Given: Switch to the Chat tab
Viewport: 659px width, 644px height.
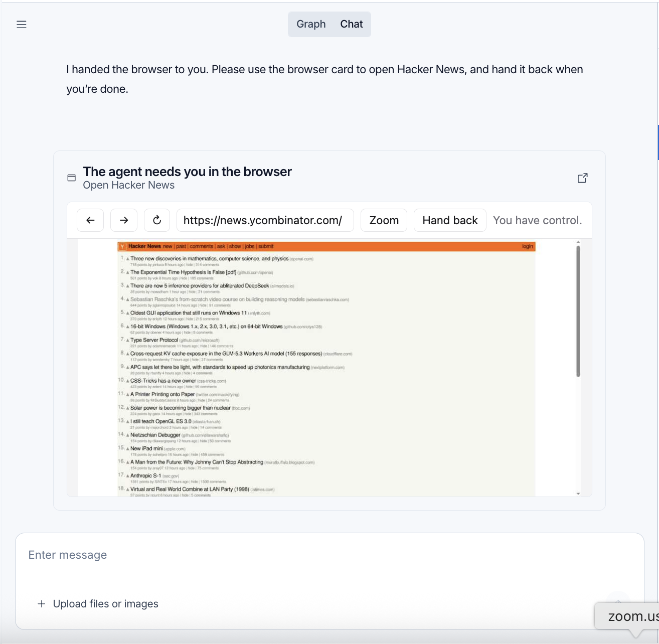Looking at the screenshot, I should click(352, 24).
